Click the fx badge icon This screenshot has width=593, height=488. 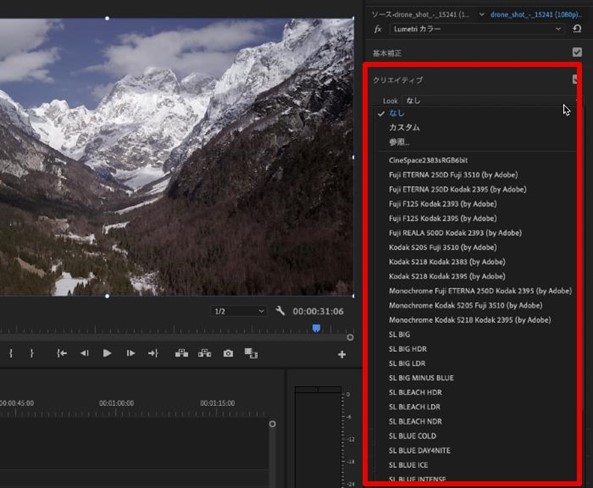378,29
